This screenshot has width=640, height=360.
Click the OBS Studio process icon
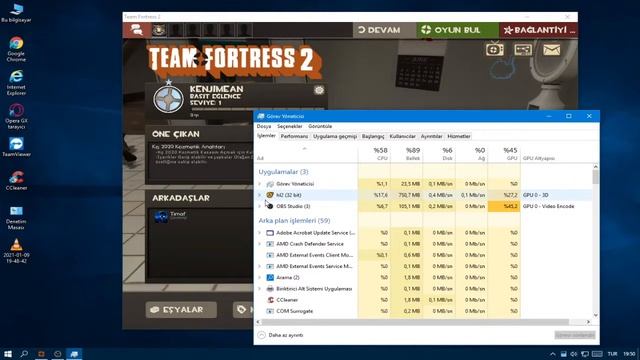pyautogui.click(x=270, y=206)
